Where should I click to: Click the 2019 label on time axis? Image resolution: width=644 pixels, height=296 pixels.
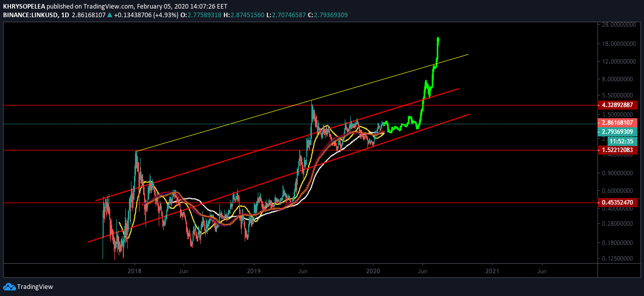pyautogui.click(x=254, y=271)
